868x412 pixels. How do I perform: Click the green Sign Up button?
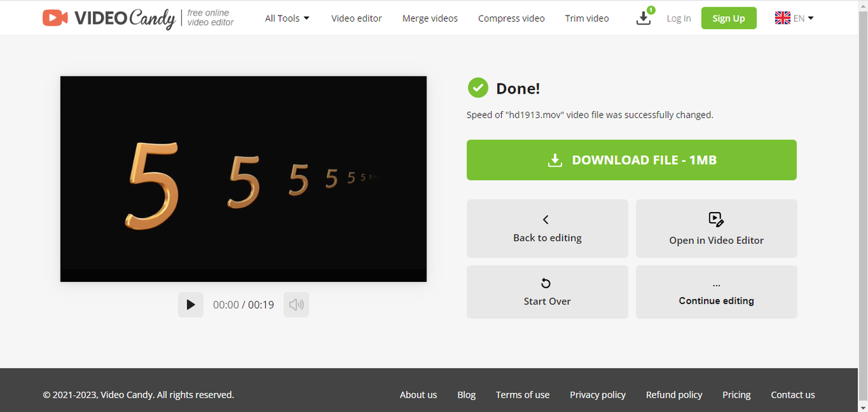[x=729, y=18]
